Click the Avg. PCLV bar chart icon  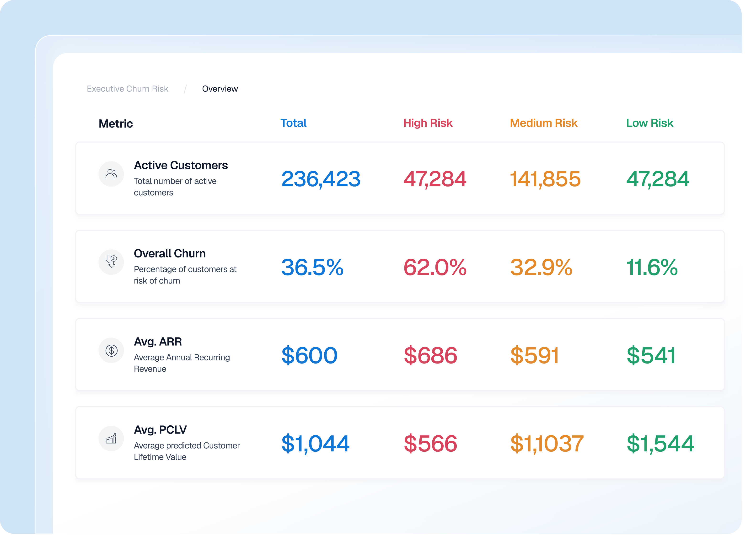coord(111,439)
